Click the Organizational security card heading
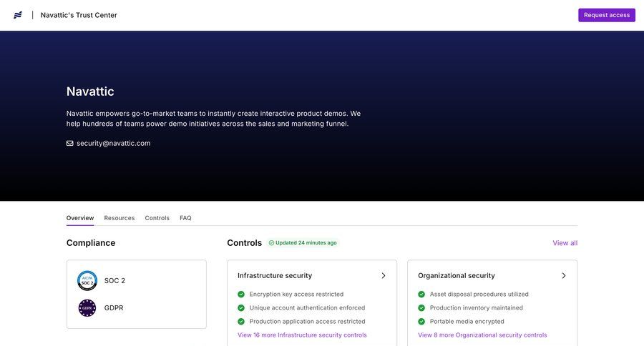The height and width of the screenshot is (346, 644). point(457,276)
